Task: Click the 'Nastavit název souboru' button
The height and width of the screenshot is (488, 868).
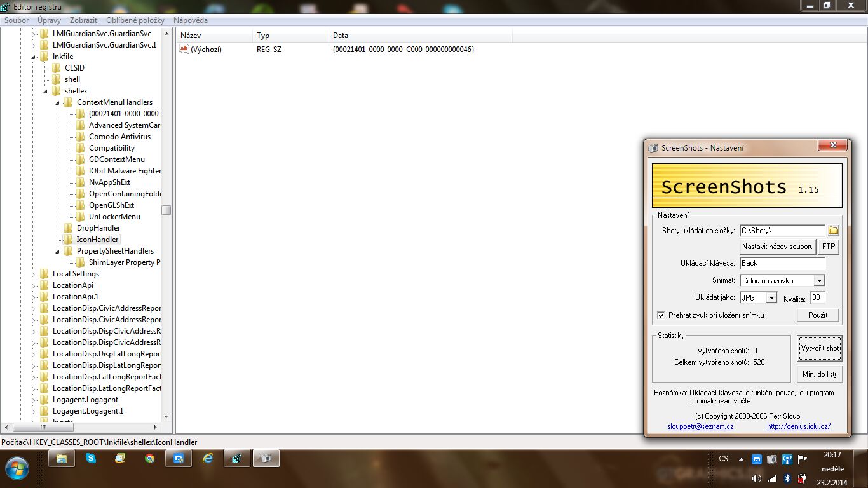Action: (778, 247)
